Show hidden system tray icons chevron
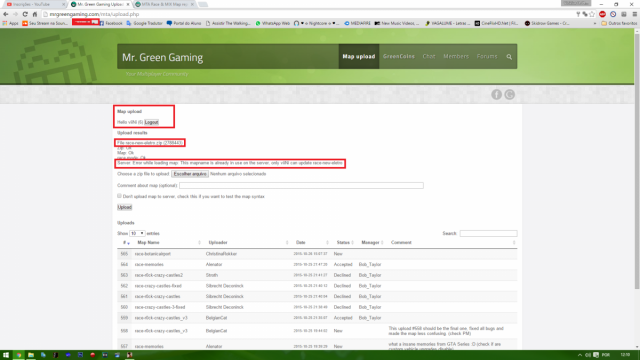Screen dimensions: 640x360 pyautogui.click(x=580, y=355)
